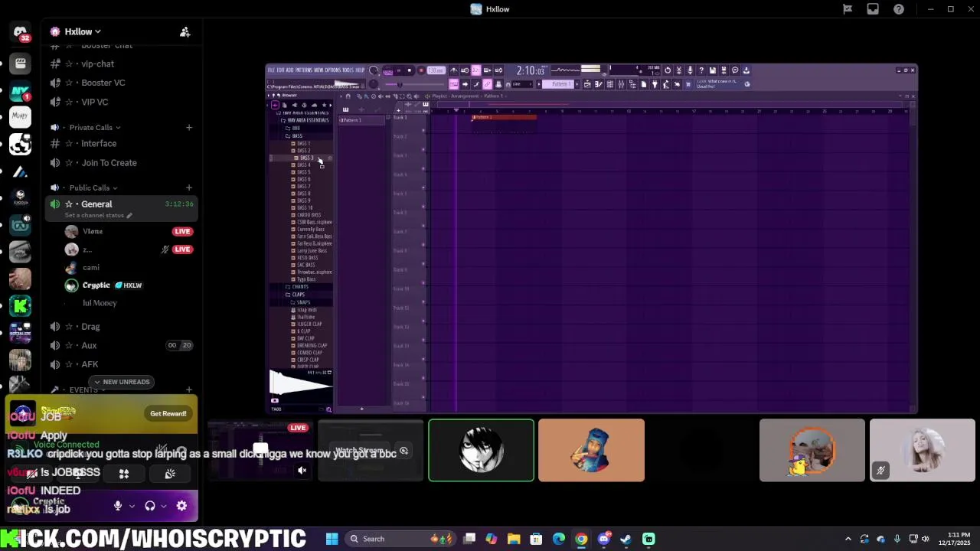
Task: Open the FL Studio TOOLS menu
Action: pos(348,70)
